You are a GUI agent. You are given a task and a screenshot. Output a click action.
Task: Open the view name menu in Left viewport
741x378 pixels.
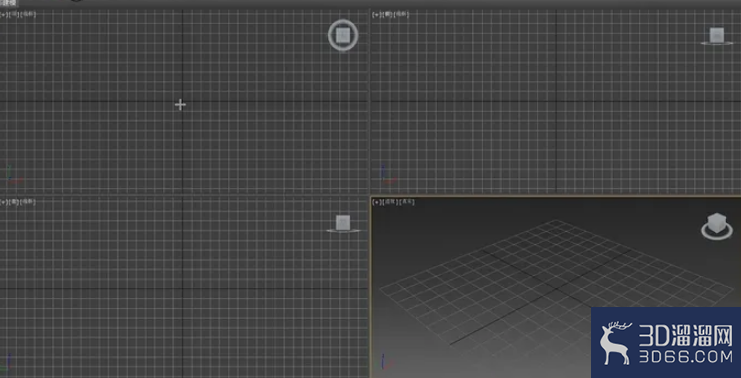(14, 202)
